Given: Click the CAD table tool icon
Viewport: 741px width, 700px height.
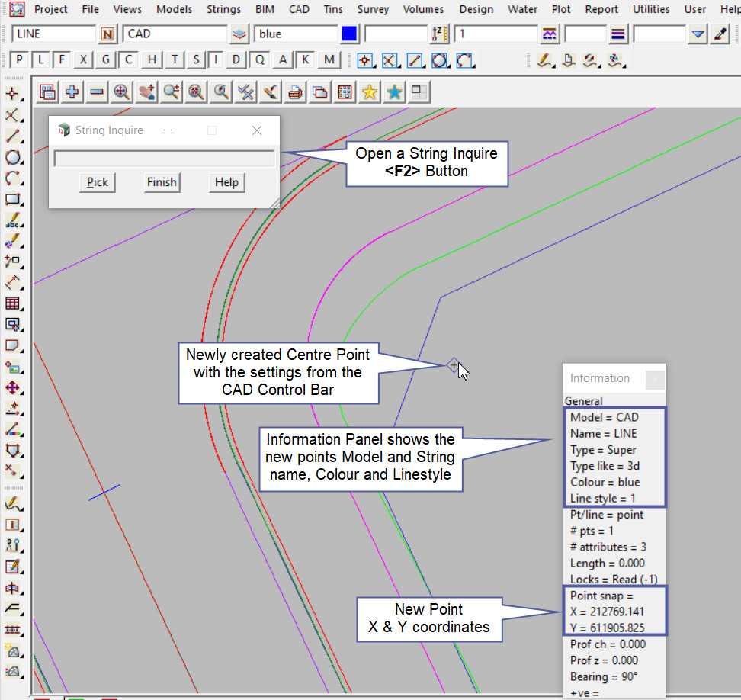Looking at the screenshot, I should (x=12, y=303).
